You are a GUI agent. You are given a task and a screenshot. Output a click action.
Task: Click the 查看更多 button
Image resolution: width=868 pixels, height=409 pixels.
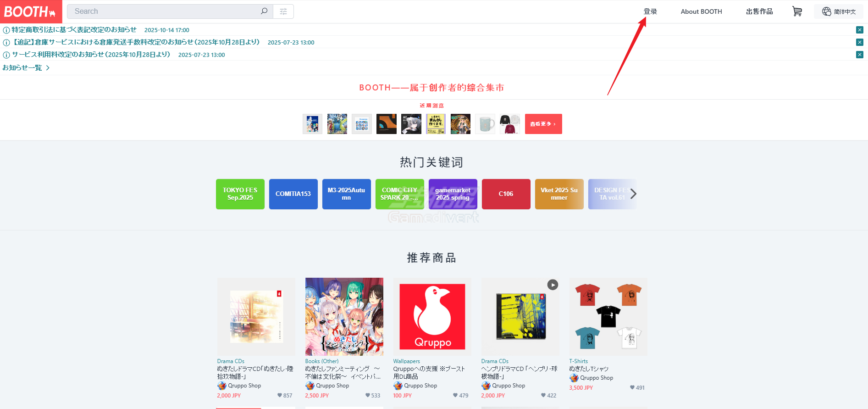(543, 124)
